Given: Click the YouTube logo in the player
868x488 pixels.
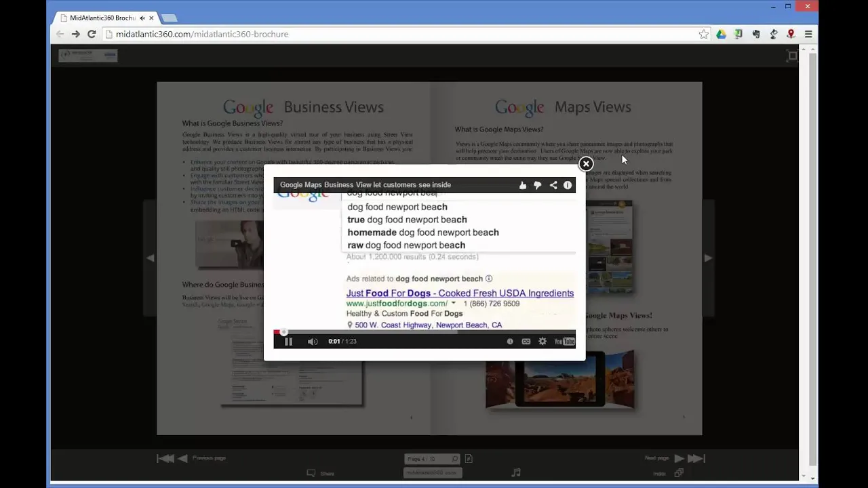Looking at the screenshot, I should (564, 342).
